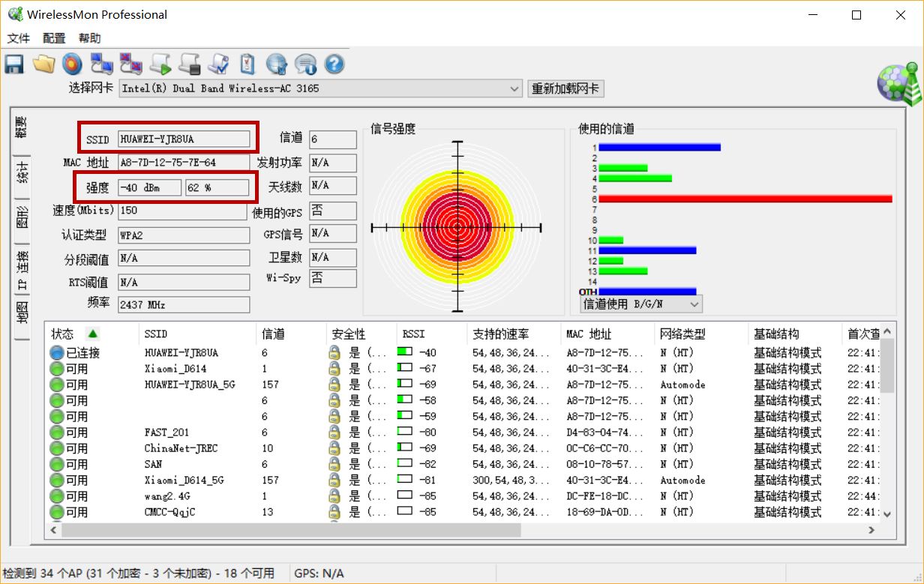Screen dimensions: 924x584
Task: Click the RSSI signal bar icon for CMCC-QqjC
Action: pyautogui.click(x=405, y=511)
